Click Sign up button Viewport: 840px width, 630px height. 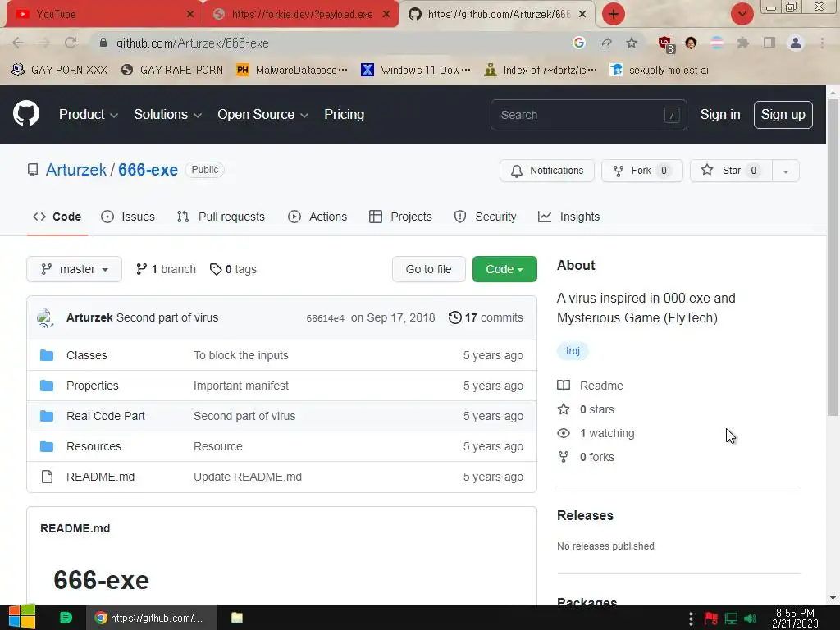click(783, 115)
